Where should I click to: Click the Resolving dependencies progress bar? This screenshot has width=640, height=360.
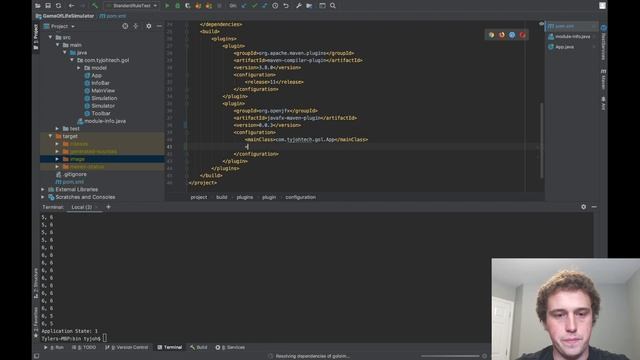click(450, 356)
